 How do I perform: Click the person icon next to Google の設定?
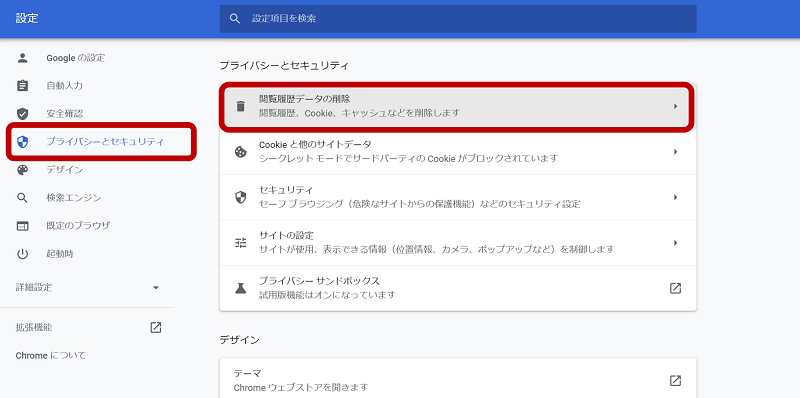tap(22, 58)
